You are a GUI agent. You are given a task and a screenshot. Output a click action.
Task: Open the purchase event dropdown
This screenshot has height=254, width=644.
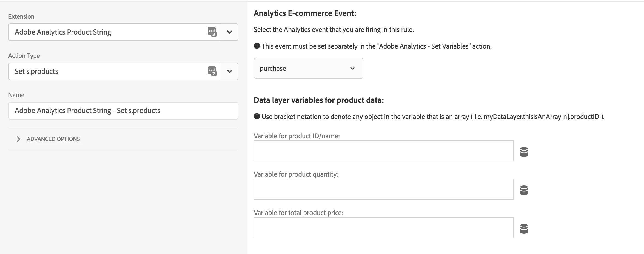[308, 68]
